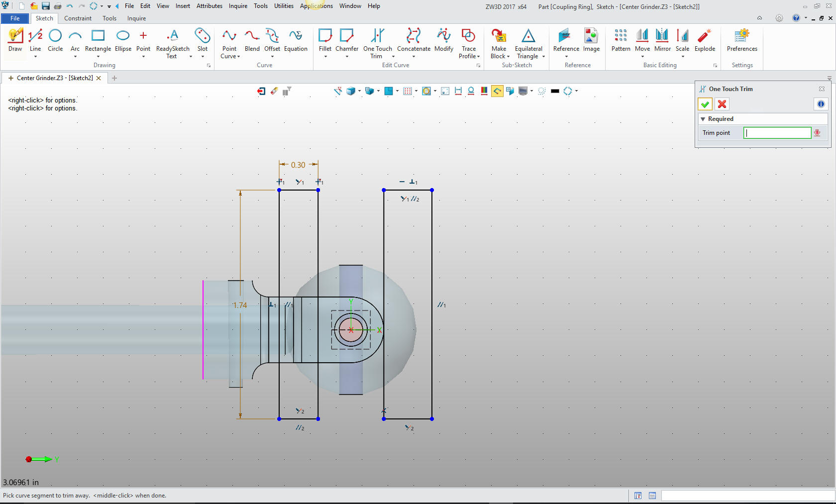Switch to the Inquire ribbon tab

(136, 18)
